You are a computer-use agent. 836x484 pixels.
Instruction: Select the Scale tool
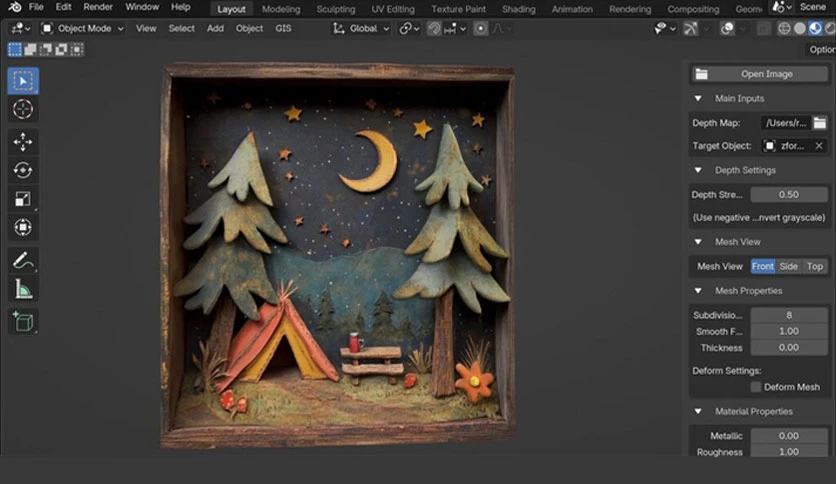[23, 199]
